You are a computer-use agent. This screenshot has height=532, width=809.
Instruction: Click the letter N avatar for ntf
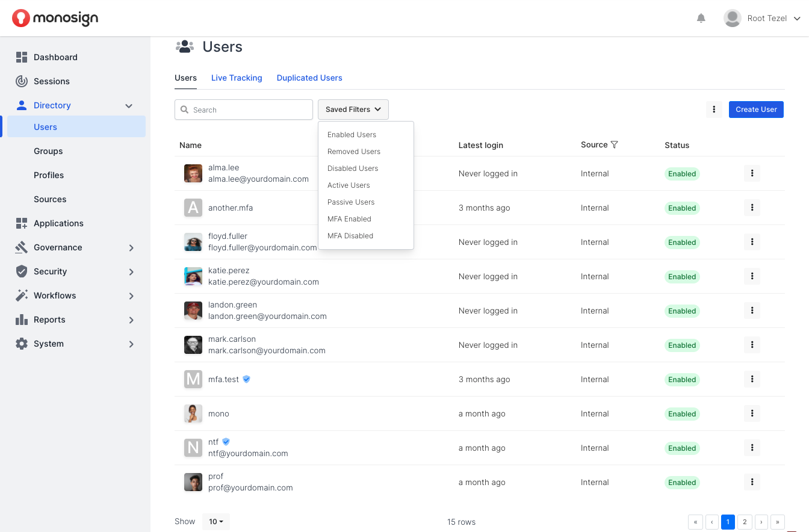point(193,448)
